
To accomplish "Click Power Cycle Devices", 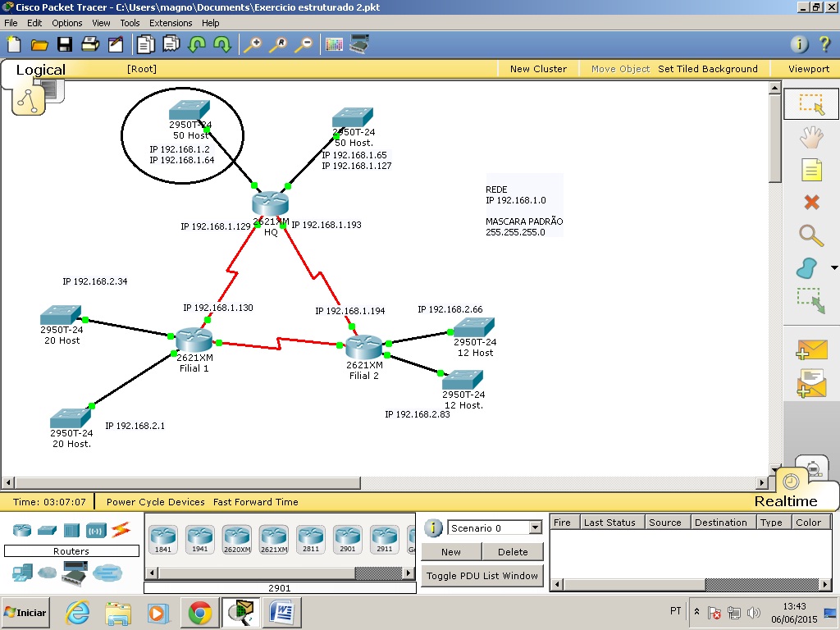I will 155,502.
